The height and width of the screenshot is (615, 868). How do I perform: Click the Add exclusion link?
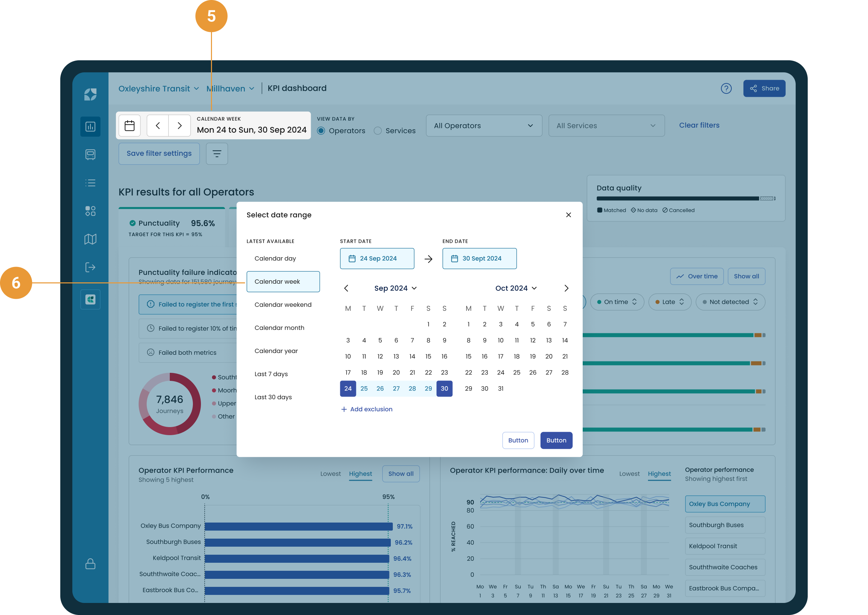point(366,409)
